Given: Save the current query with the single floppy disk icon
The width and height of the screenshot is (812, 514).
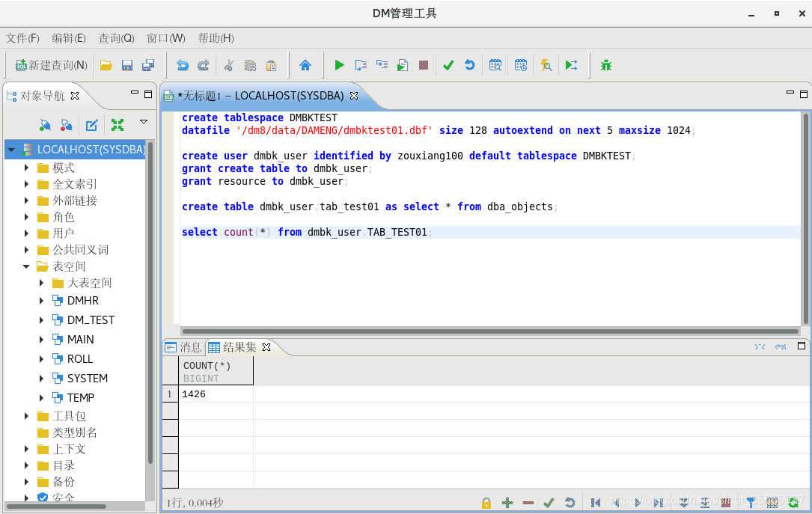Looking at the screenshot, I should pyautogui.click(x=127, y=65).
